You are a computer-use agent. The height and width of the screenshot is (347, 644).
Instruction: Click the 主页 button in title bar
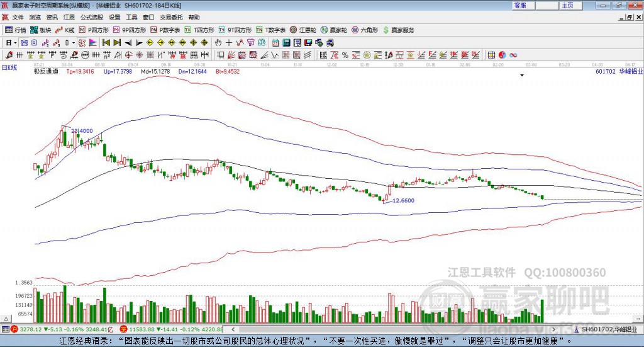point(571,5)
